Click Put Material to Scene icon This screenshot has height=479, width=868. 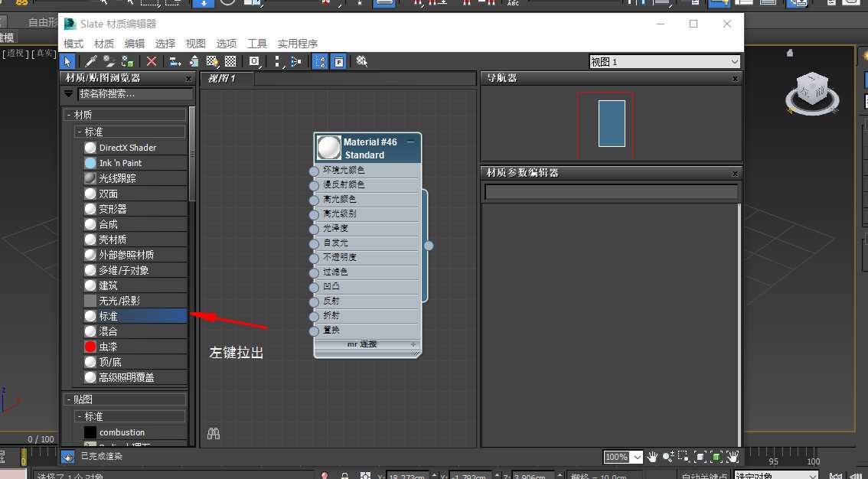click(x=109, y=61)
